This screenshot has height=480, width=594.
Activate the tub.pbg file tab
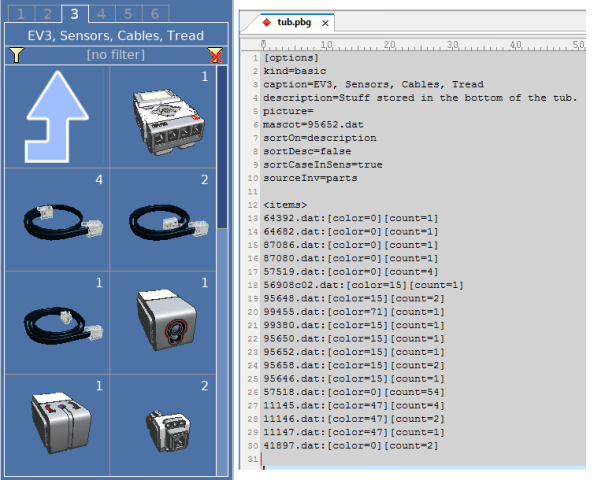pyautogui.click(x=294, y=22)
